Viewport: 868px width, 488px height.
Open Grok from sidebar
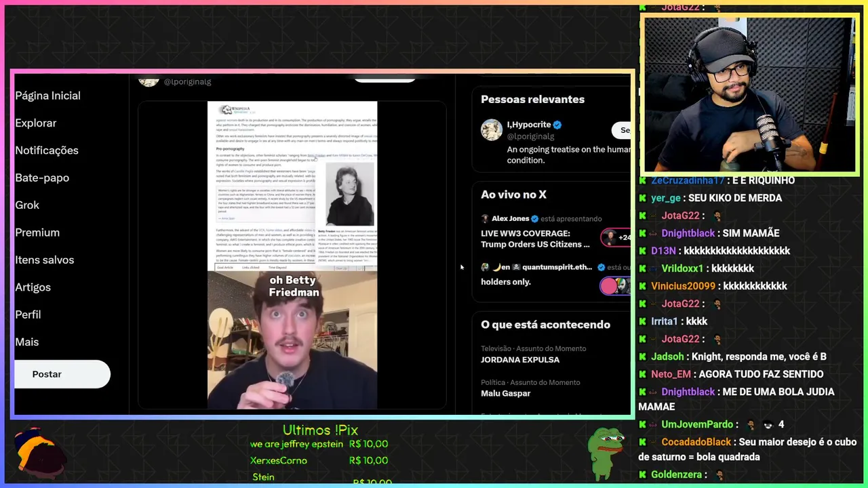(x=27, y=205)
